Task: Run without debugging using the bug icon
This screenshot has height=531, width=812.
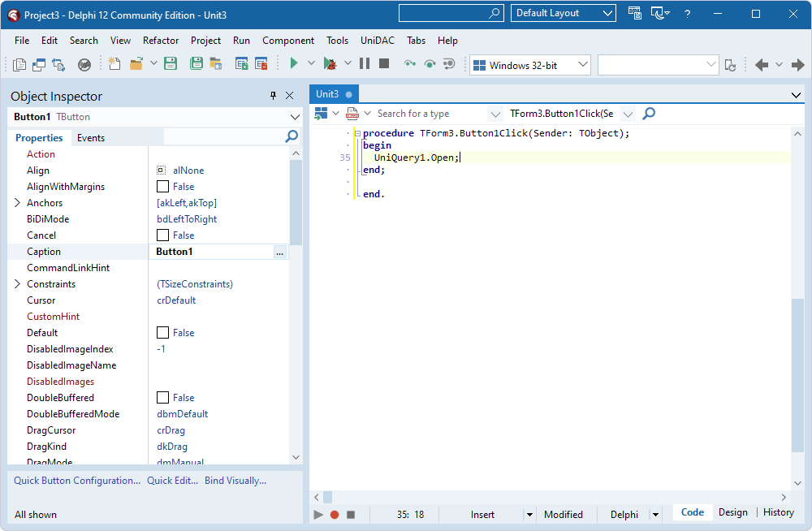Action: pyautogui.click(x=330, y=63)
